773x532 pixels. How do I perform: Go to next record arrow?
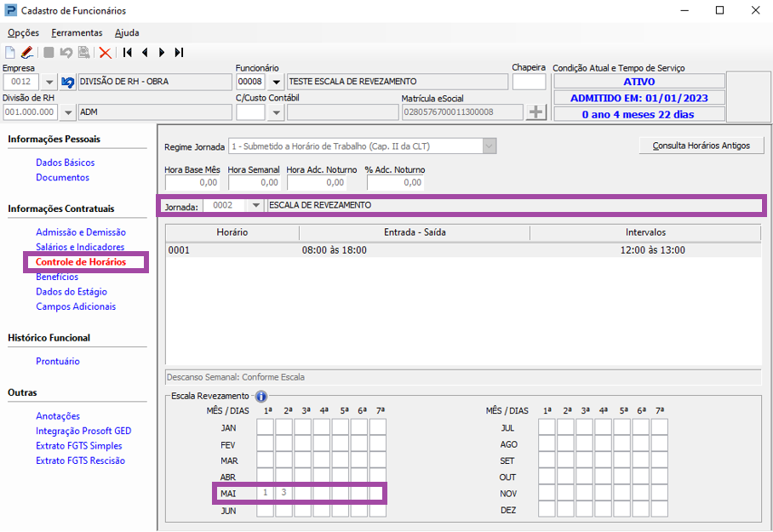(x=162, y=52)
